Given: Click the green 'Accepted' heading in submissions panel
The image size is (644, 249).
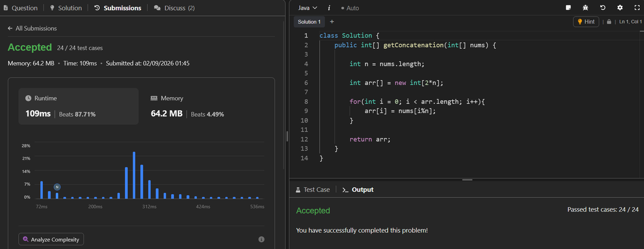Looking at the screenshot, I should click(30, 48).
